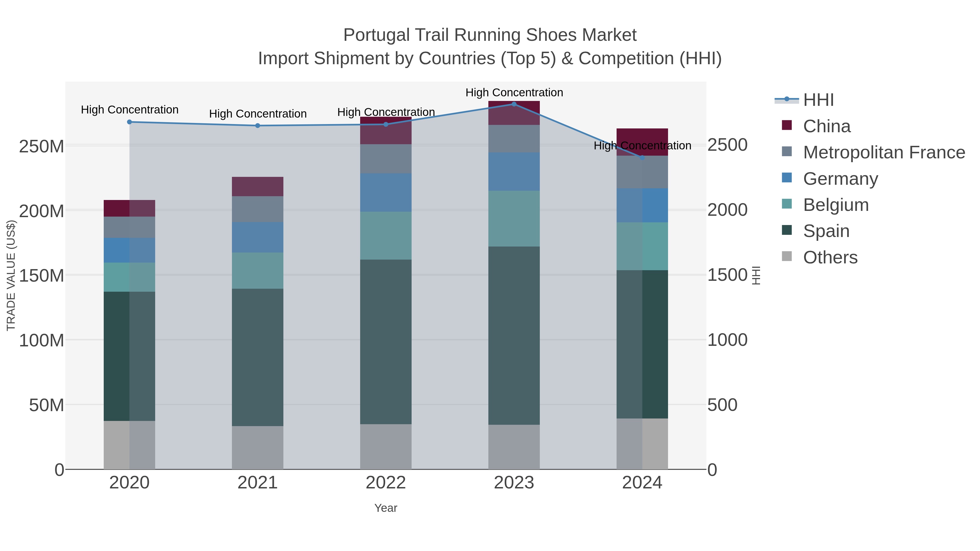
Task: Click the vertical HHI right axis title
Action: [756, 275]
